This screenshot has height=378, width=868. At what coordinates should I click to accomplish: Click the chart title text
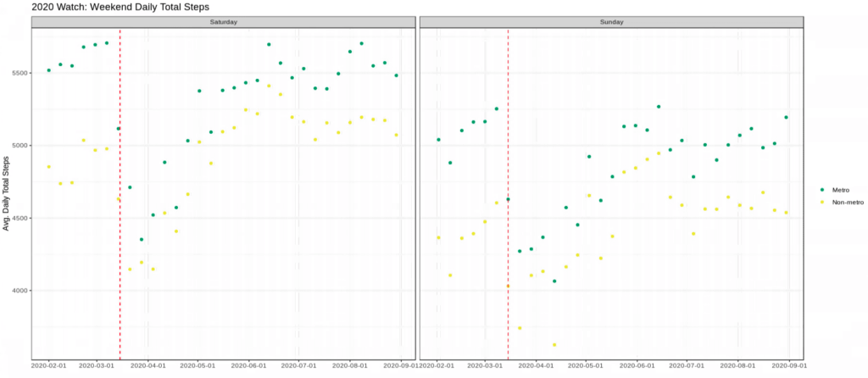107,7
